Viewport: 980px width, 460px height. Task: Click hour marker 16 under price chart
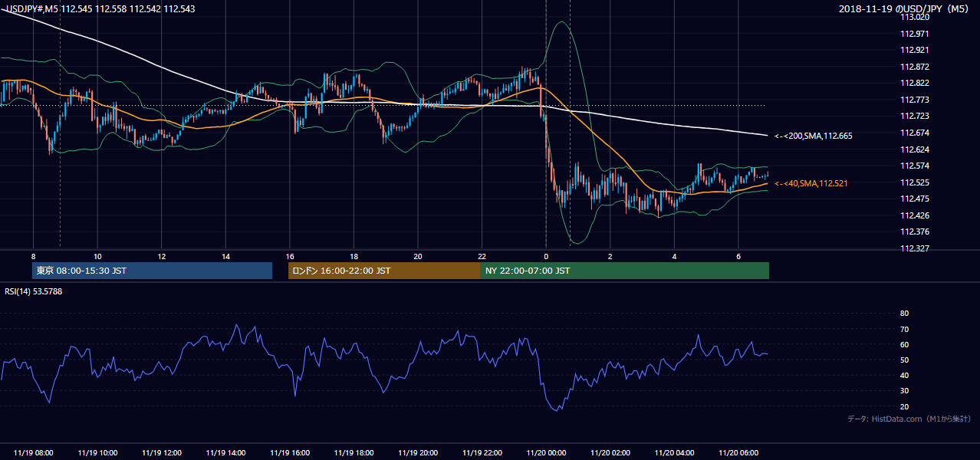[290, 256]
